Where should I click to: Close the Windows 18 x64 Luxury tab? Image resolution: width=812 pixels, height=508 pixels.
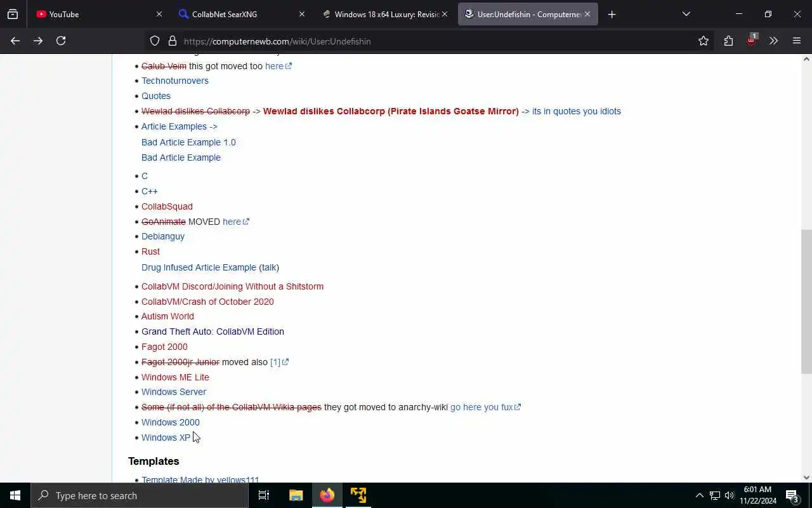coord(445,14)
